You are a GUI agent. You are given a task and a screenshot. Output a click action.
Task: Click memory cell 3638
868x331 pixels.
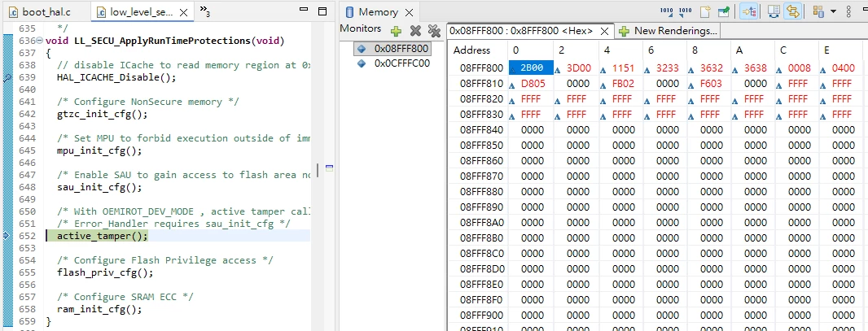(x=755, y=68)
